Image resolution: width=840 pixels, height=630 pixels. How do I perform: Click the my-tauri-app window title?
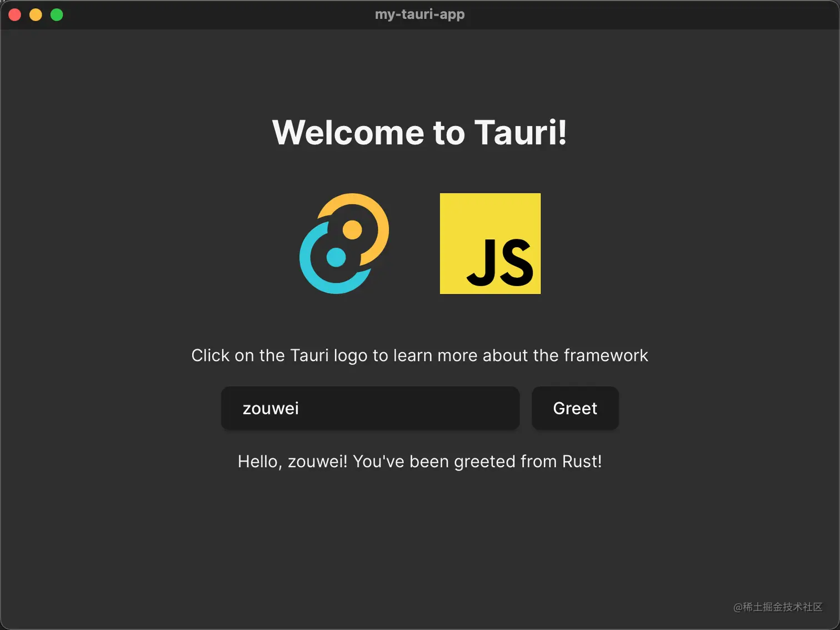point(419,14)
